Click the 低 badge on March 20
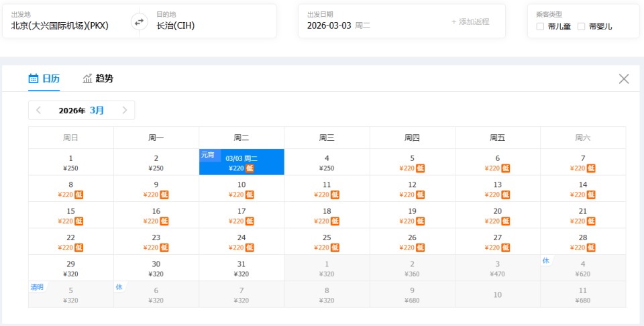 pos(506,221)
